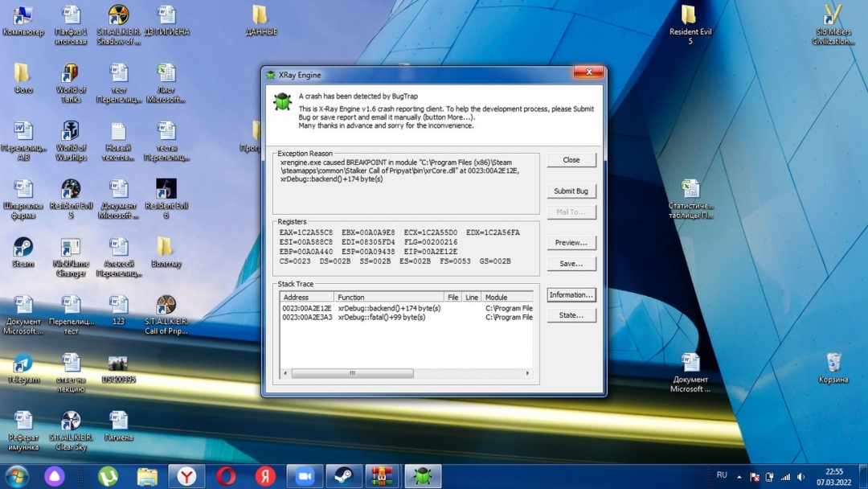868x489 pixels.
Task: Open the ДАННЫЕ folder on desktop
Action: click(260, 21)
